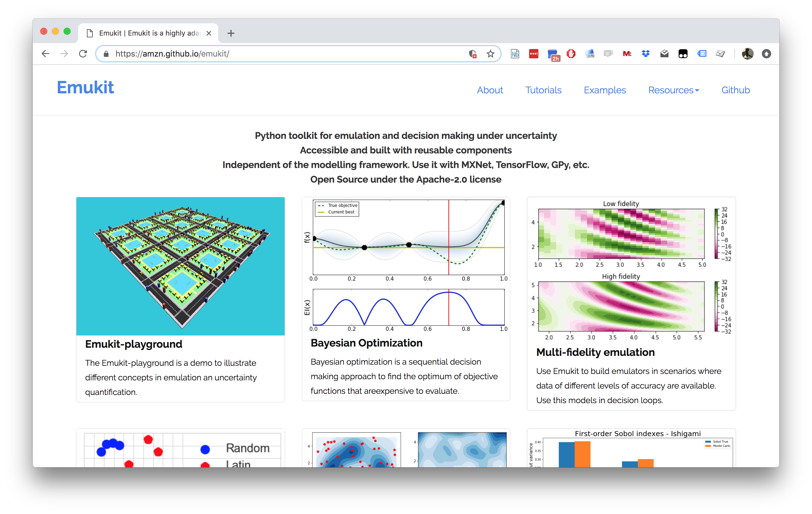Open the Emukit-playground city thumbnail

181,266
